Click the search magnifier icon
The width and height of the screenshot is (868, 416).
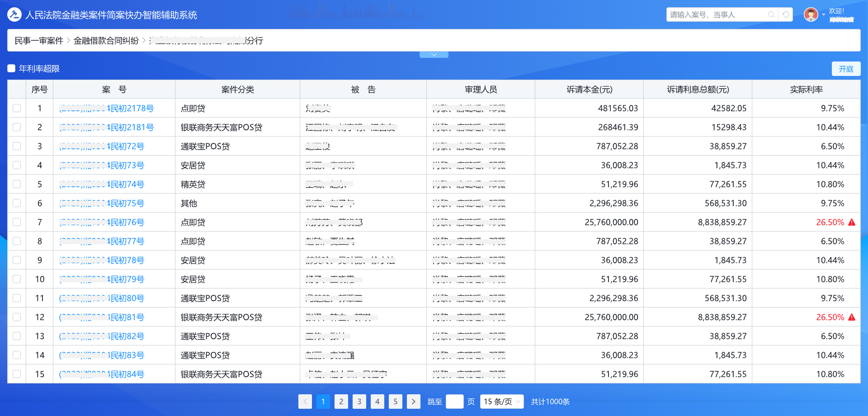pos(771,14)
